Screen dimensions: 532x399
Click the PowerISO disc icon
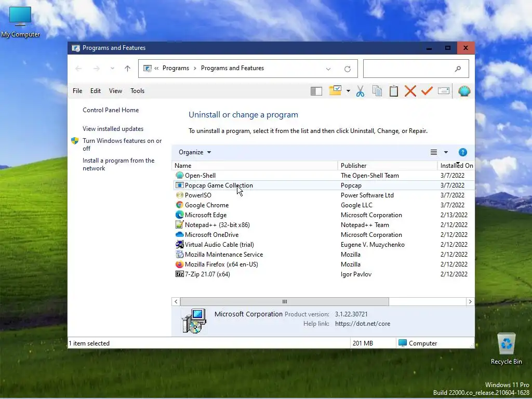point(179,195)
